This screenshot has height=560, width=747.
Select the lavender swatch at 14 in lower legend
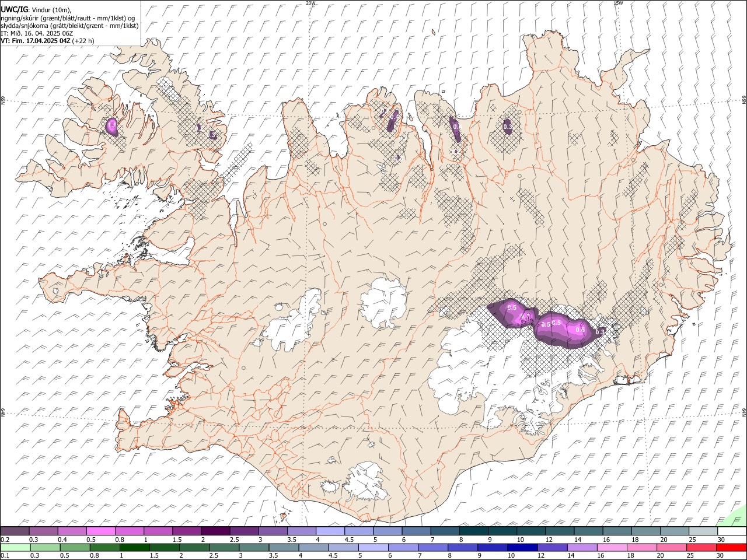582,547
